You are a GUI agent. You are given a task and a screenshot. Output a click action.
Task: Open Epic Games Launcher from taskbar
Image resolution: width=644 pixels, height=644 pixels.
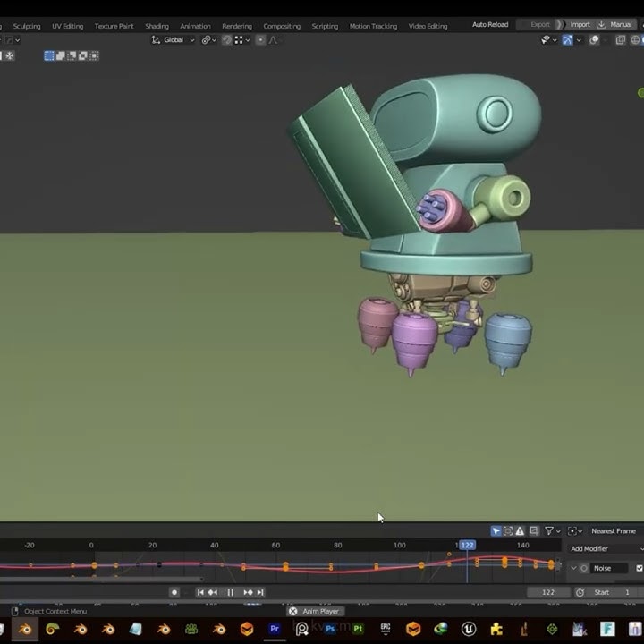tap(386, 629)
